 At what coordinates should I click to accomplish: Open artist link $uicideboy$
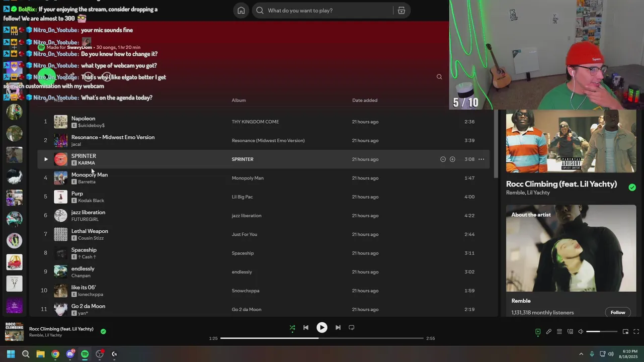tap(91, 126)
